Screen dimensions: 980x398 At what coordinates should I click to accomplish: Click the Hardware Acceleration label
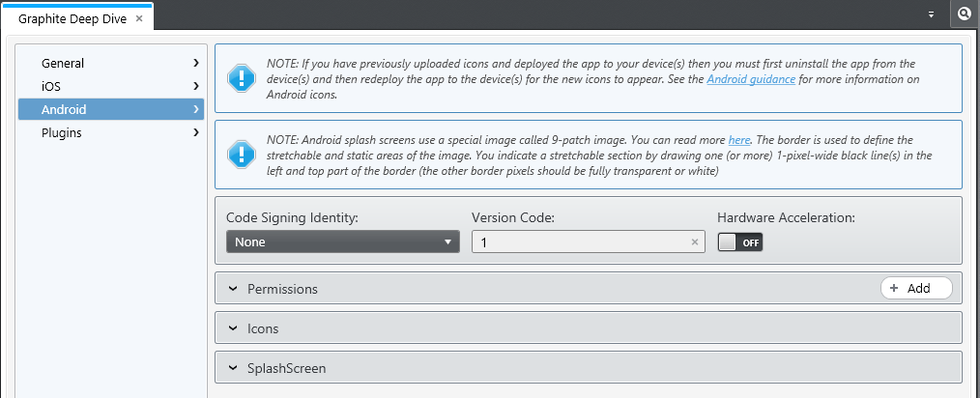(787, 218)
